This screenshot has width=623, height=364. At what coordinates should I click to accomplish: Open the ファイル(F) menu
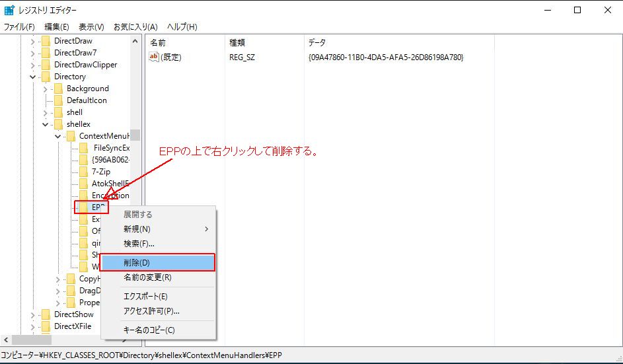tap(19, 27)
